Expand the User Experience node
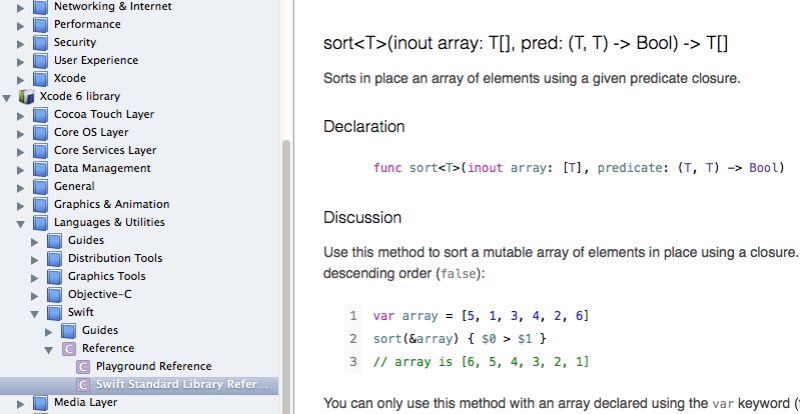The width and height of the screenshot is (800, 414). (x=20, y=61)
